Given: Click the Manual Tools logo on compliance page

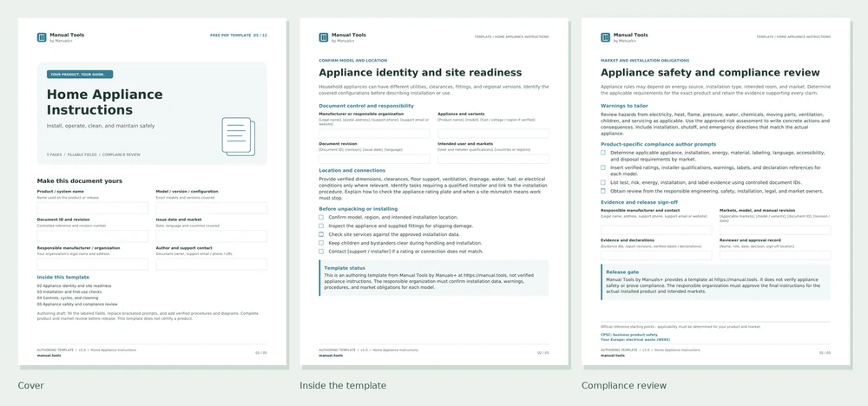Looking at the screenshot, I should pyautogui.click(x=606, y=37).
